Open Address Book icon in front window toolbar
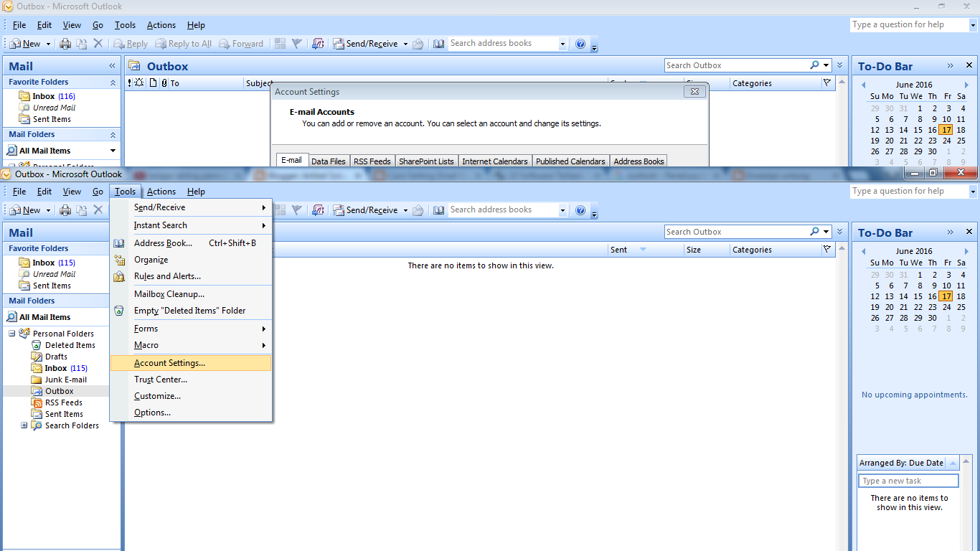The width and height of the screenshot is (980, 551). coord(439,210)
